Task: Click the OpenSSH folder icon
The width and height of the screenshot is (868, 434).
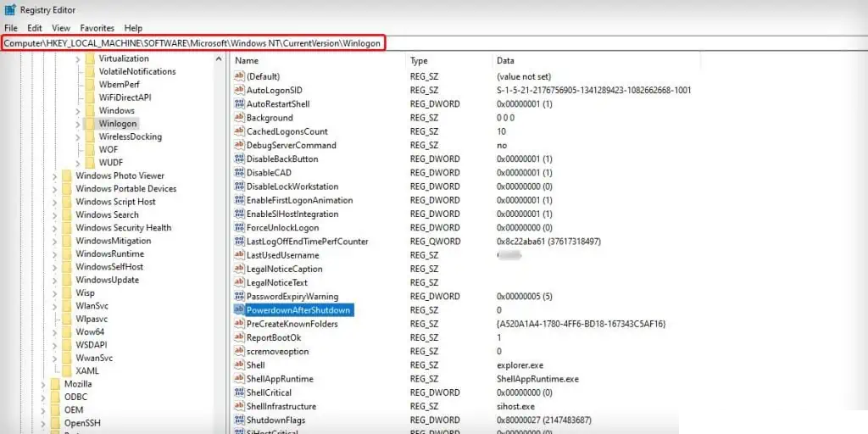Action: point(56,423)
